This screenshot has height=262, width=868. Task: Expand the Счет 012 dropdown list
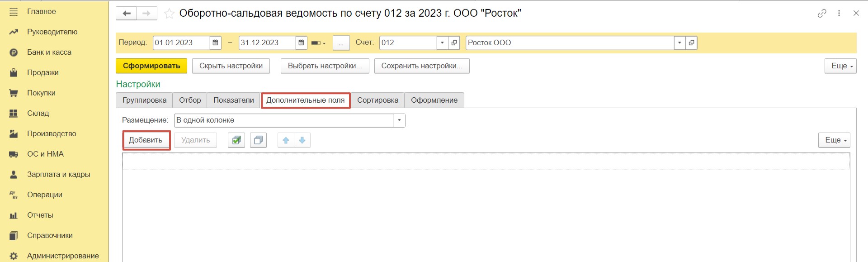pyautogui.click(x=442, y=43)
